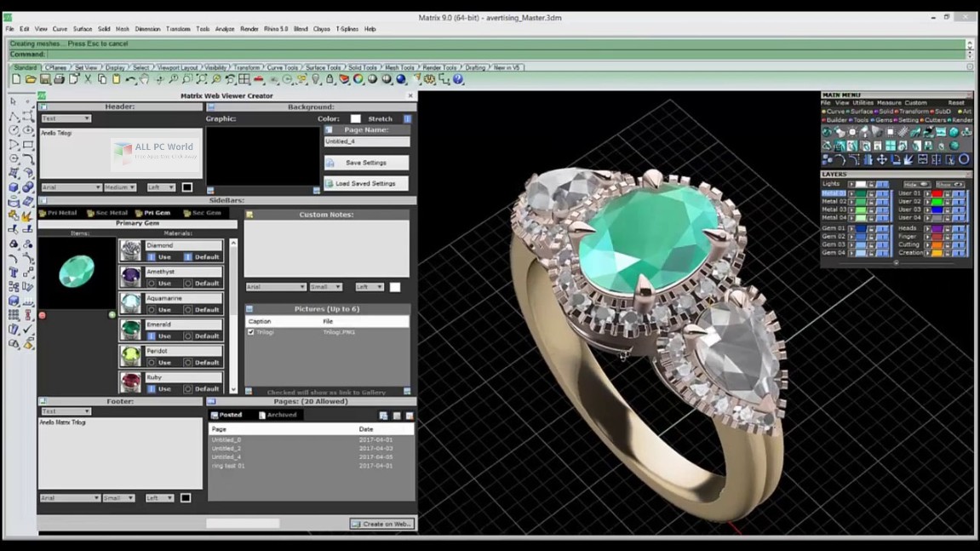This screenshot has height=551, width=980.
Task: Click the green add item button under gem preview
Action: 112,314
